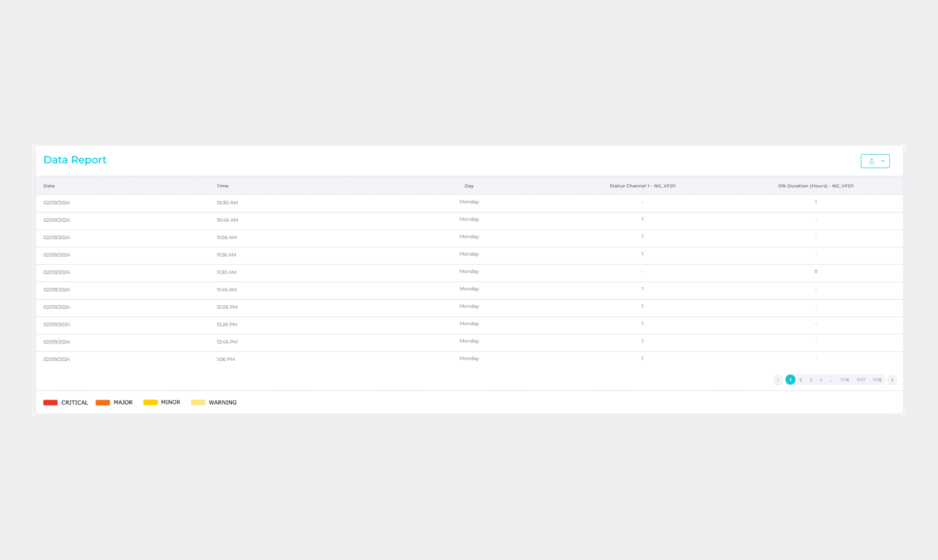Click the orange MAJOR legend swatch

tap(103, 403)
